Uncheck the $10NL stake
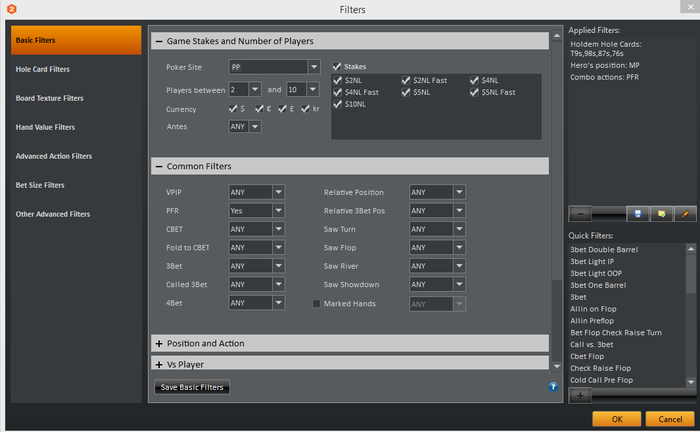This screenshot has width=700, height=432. (x=338, y=104)
